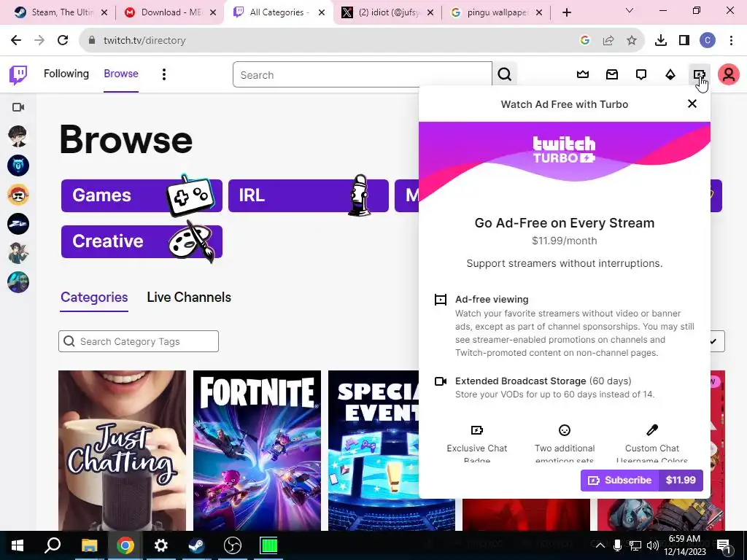Switch to the idiot (@jufsy) X tab
The height and width of the screenshot is (560, 747).
click(x=388, y=12)
